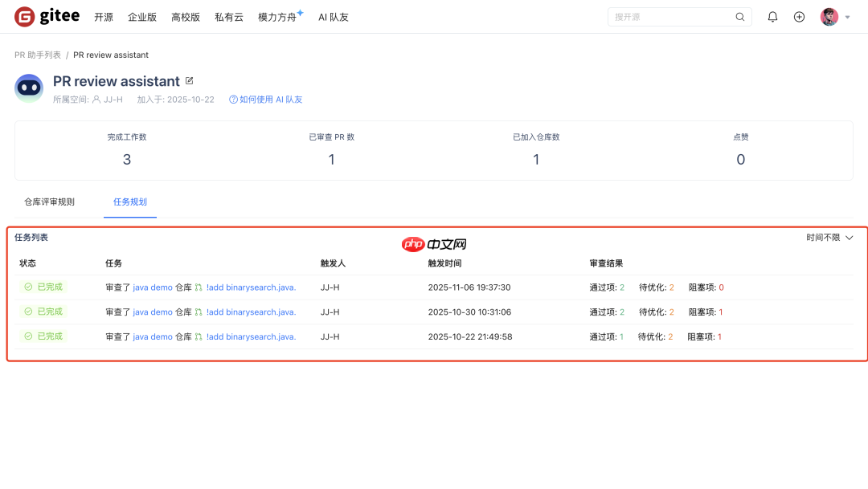Open the 如何使用 AI 队友 link
Image resolution: width=868 pixels, height=489 pixels.
tap(272, 100)
